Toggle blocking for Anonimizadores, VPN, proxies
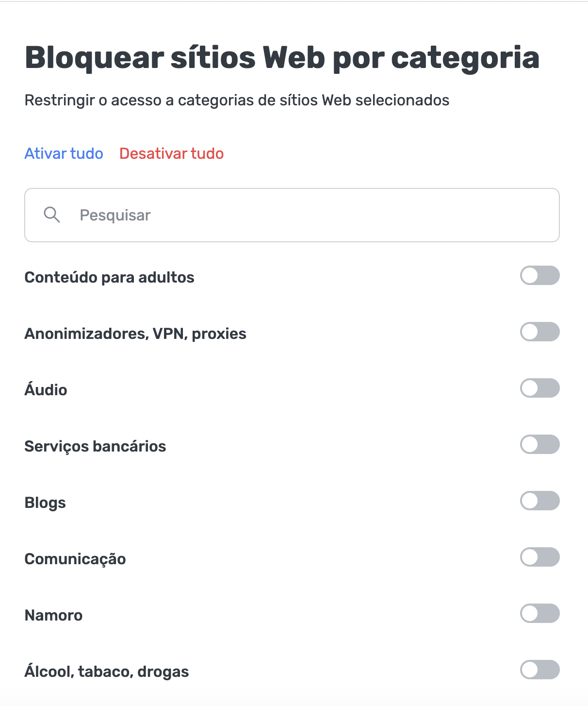 (x=539, y=332)
